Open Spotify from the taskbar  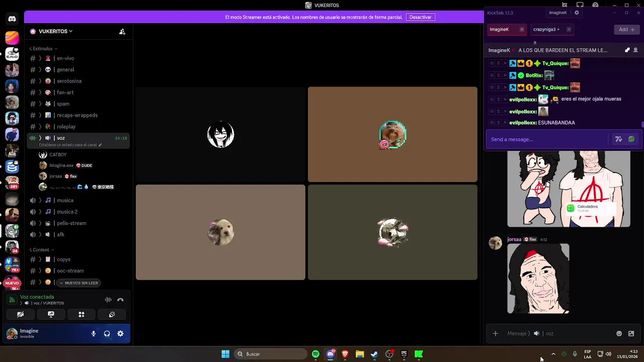pos(315,354)
